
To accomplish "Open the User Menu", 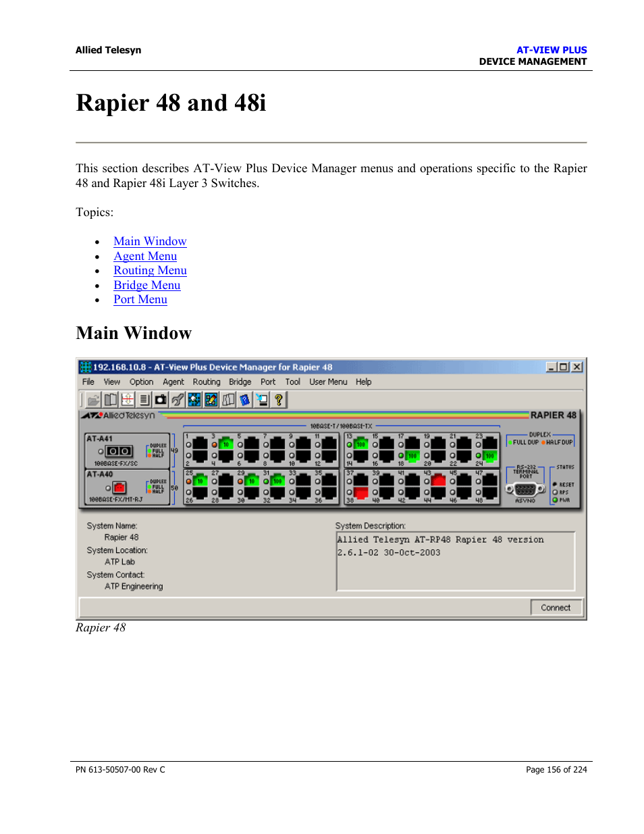I will (328, 382).
